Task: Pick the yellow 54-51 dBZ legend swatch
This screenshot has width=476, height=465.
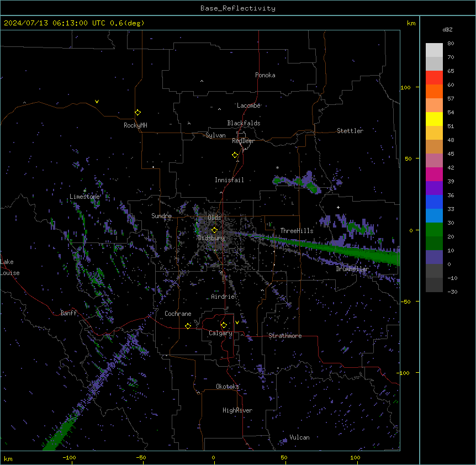Action: [x=434, y=119]
